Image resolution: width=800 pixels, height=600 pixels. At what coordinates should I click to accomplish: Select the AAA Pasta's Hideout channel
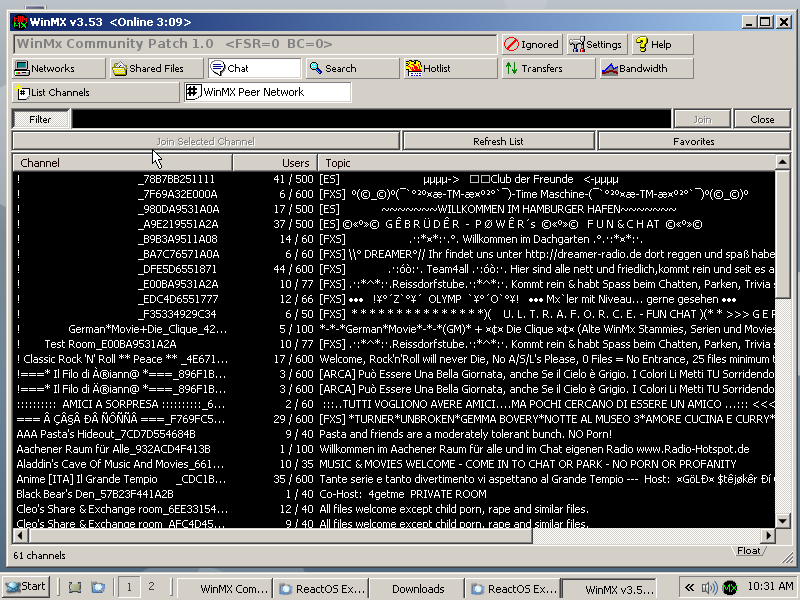pyautogui.click(x=394, y=434)
